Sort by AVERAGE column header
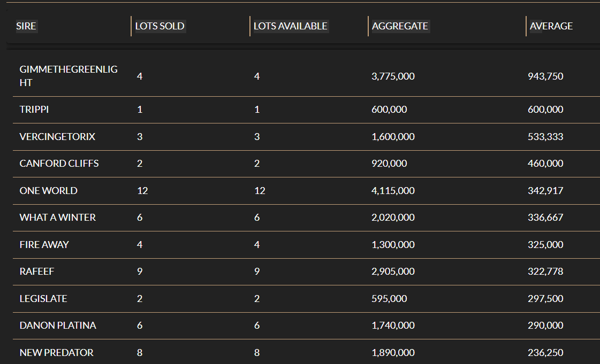 pos(551,26)
